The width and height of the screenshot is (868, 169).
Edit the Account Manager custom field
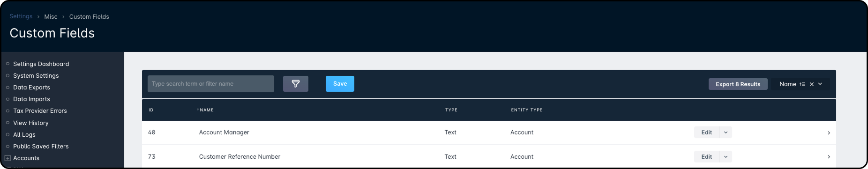pyautogui.click(x=707, y=132)
